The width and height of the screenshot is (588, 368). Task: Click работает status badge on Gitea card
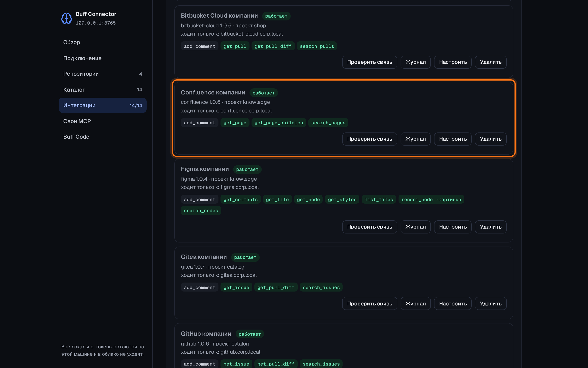tap(245, 257)
